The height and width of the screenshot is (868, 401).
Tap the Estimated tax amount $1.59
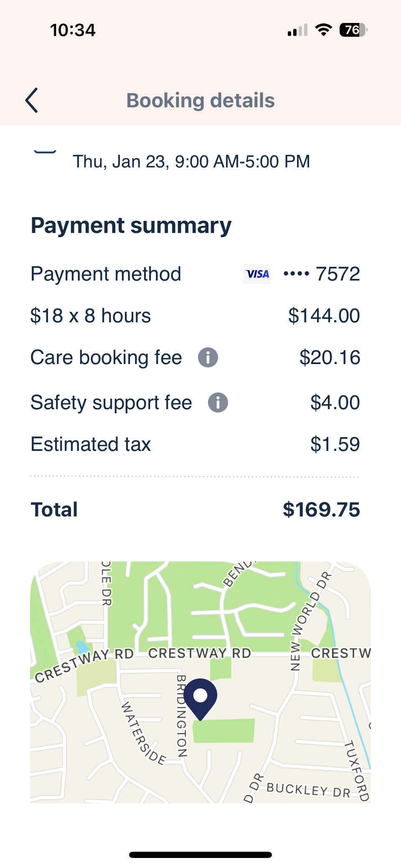coord(335,444)
